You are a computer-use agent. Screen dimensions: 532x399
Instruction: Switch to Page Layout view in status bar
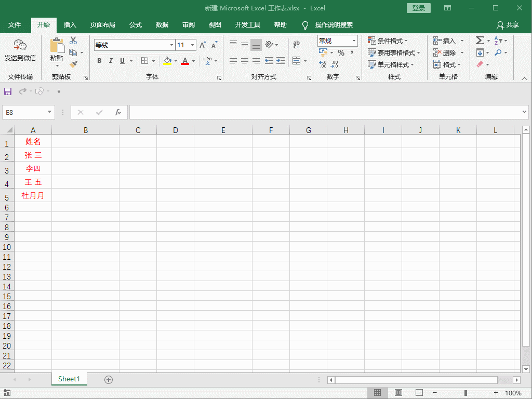398,393
